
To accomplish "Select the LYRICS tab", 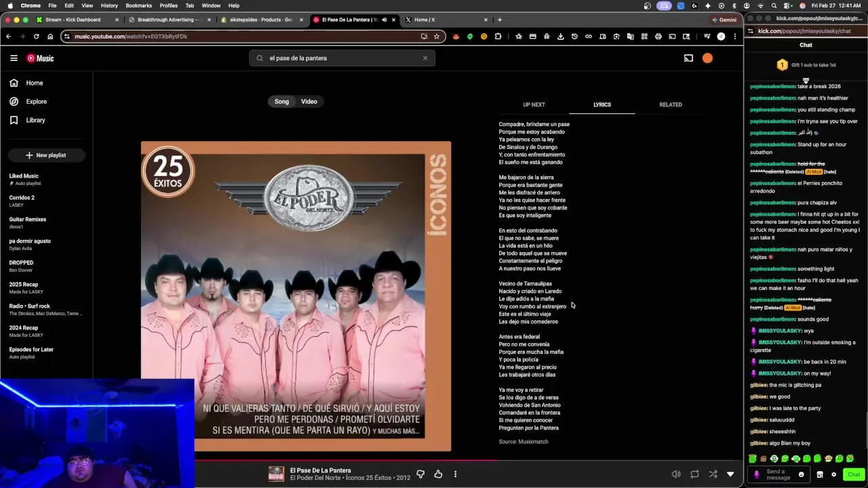I will click(602, 104).
